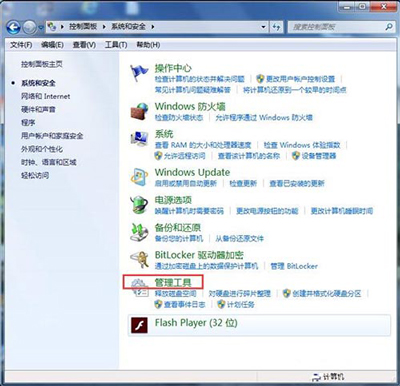Click shield icon beside 设备管理器
Viewport: 400px width, 386px height.
coord(296,156)
